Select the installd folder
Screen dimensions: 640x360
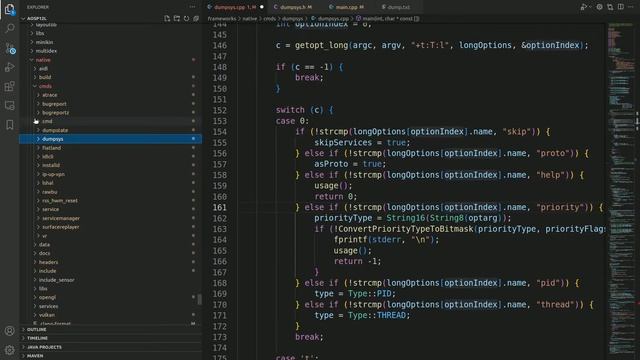coord(110,165)
